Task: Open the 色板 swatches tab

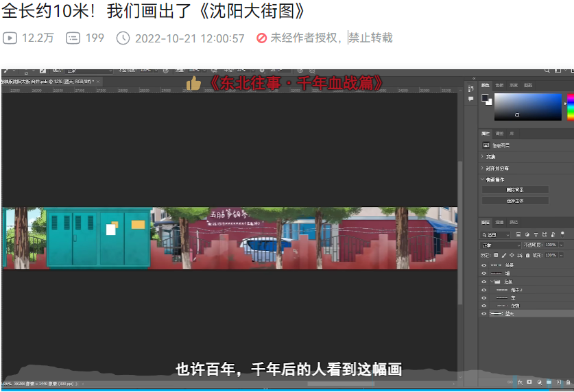Action: [x=499, y=85]
